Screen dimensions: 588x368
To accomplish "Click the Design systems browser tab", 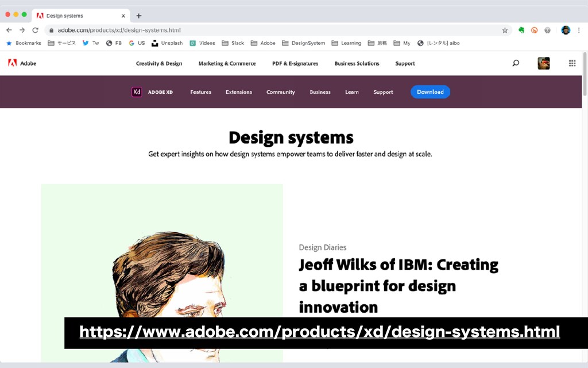I will coord(81,16).
